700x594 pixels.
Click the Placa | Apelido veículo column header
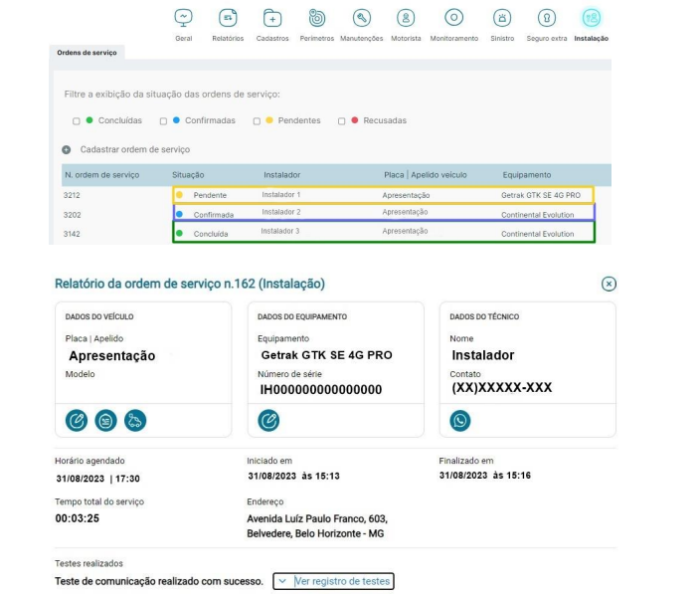(x=426, y=175)
